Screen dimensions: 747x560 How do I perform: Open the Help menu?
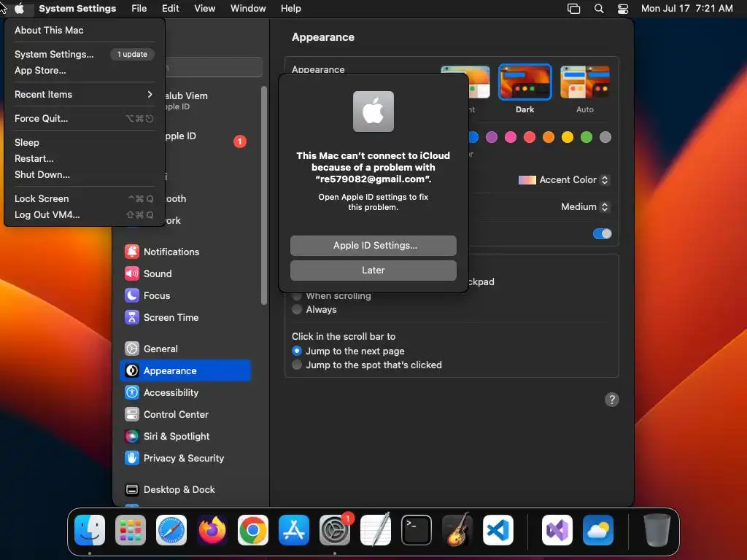click(x=290, y=9)
